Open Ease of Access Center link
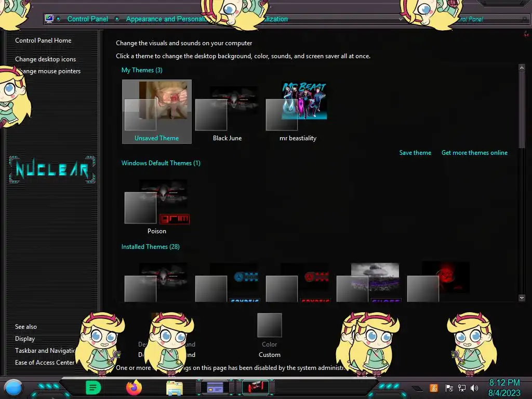This screenshot has height=399, width=532. point(45,362)
